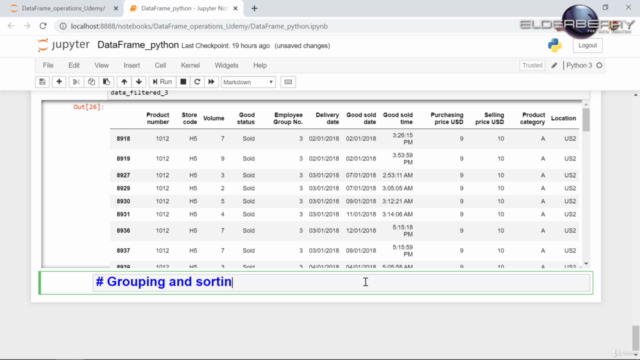Open cell type Markdown dropdown
Viewport: 640px width, 360px height.
click(x=248, y=82)
